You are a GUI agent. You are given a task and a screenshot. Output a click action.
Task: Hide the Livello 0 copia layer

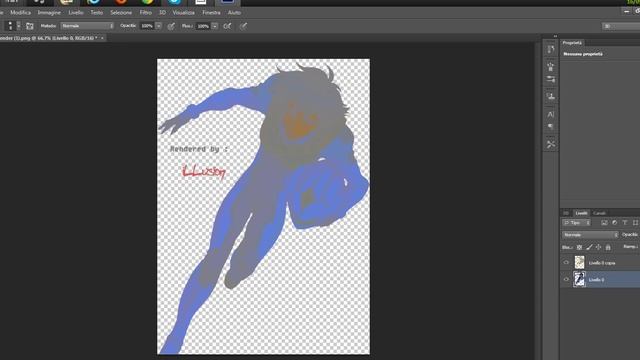click(566, 263)
